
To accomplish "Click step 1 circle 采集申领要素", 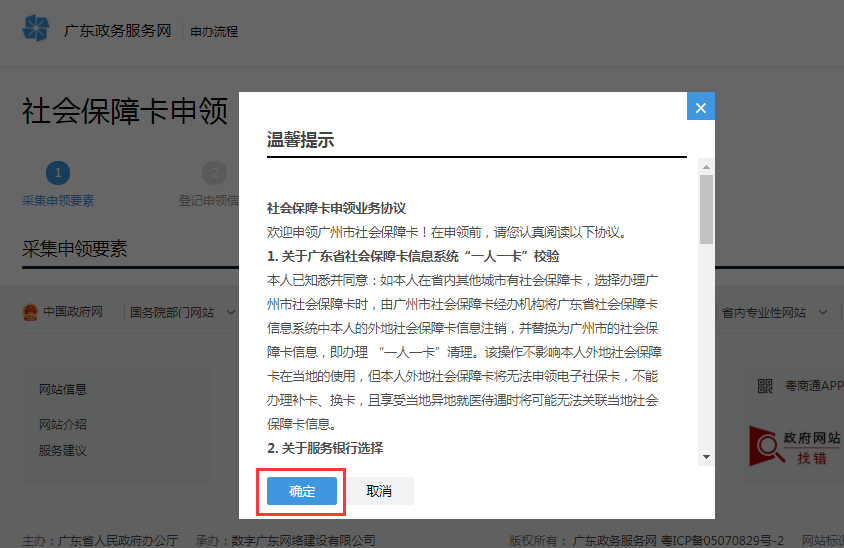I will click(58, 173).
